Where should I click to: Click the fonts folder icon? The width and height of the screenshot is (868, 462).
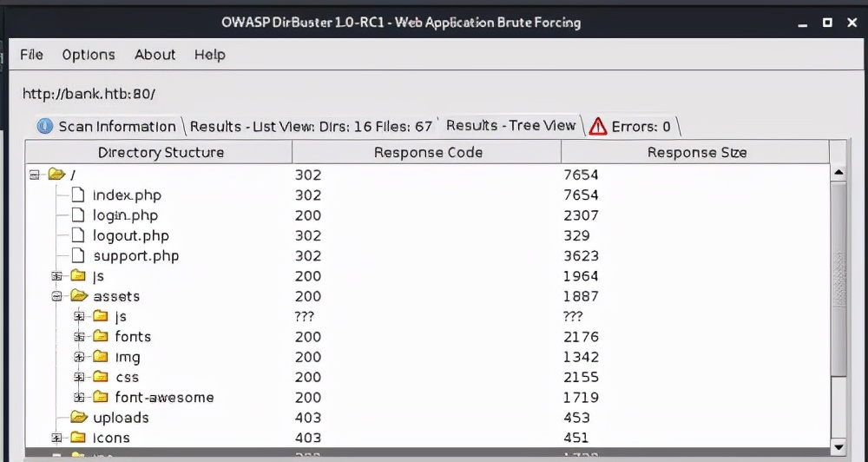click(x=101, y=336)
